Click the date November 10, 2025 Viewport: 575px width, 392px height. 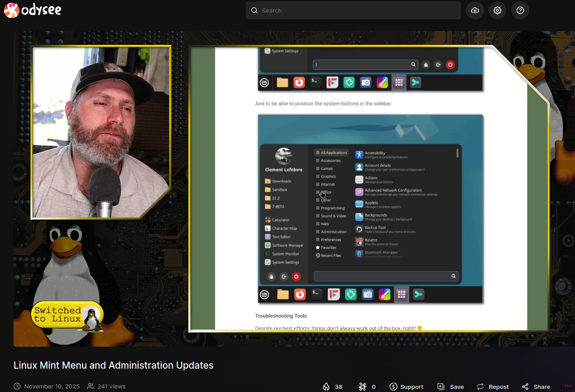pyautogui.click(x=52, y=387)
